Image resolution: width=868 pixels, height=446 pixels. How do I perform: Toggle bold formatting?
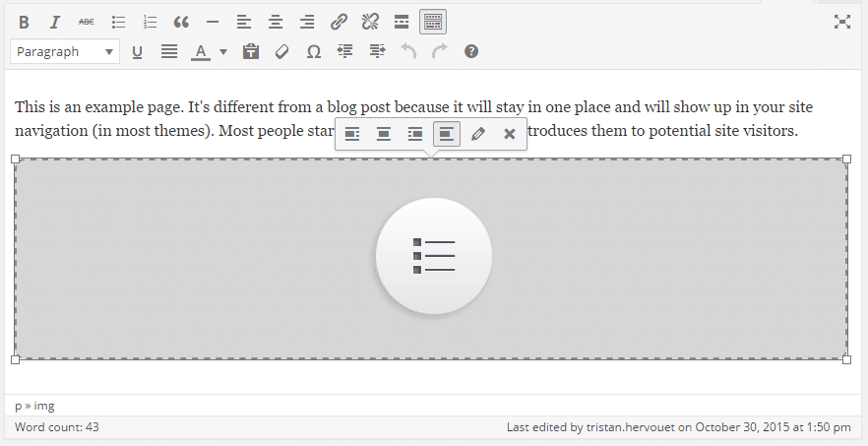[x=25, y=22]
